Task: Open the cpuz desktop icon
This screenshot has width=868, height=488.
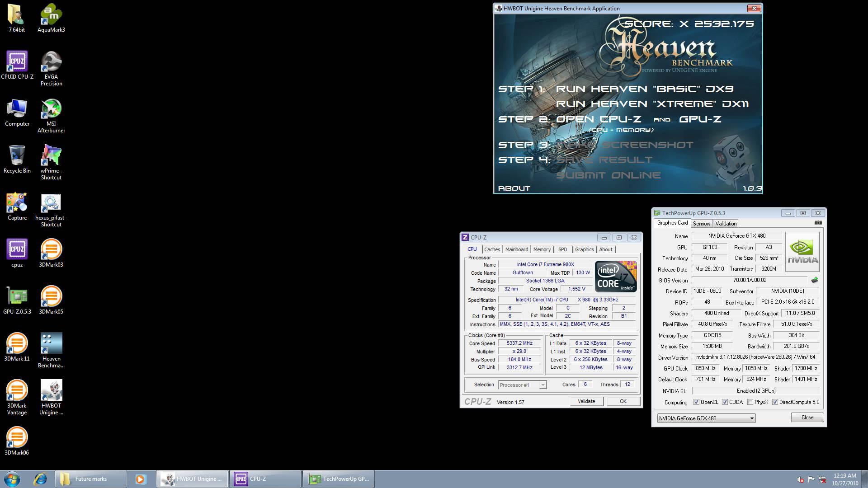Action: 17,253
